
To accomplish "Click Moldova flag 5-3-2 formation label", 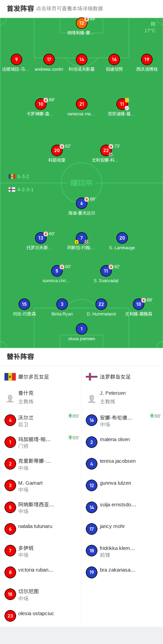I will coord(19,176).
